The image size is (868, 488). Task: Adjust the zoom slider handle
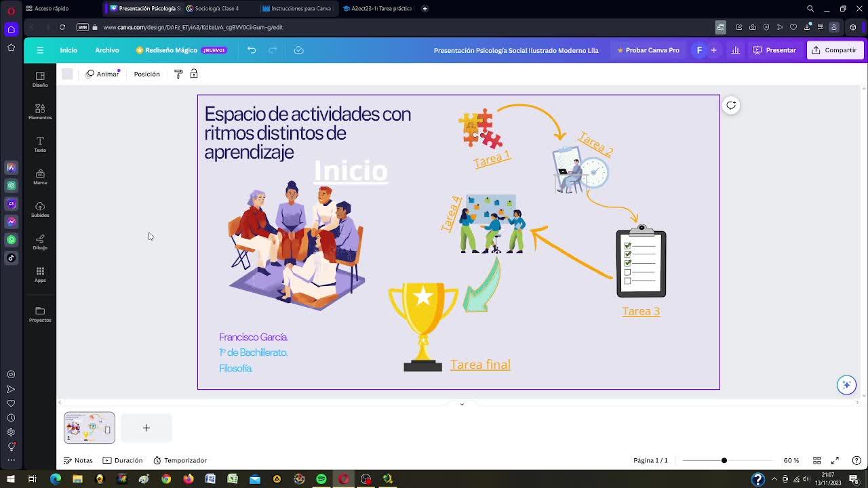tap(724, 460)
